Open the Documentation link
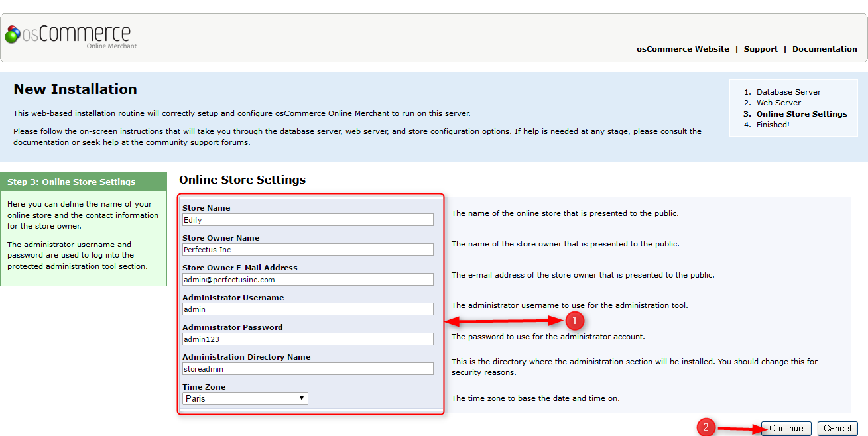Image resolution: width=868 pixels, height=436 pixels. coord(824,49)
